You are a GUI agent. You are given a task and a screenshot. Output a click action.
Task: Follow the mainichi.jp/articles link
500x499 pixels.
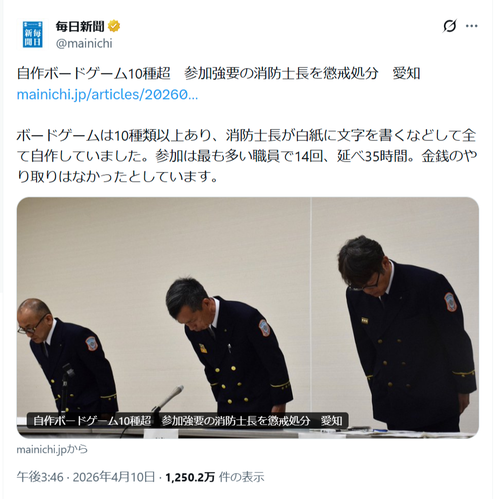[x=107, y=95]
